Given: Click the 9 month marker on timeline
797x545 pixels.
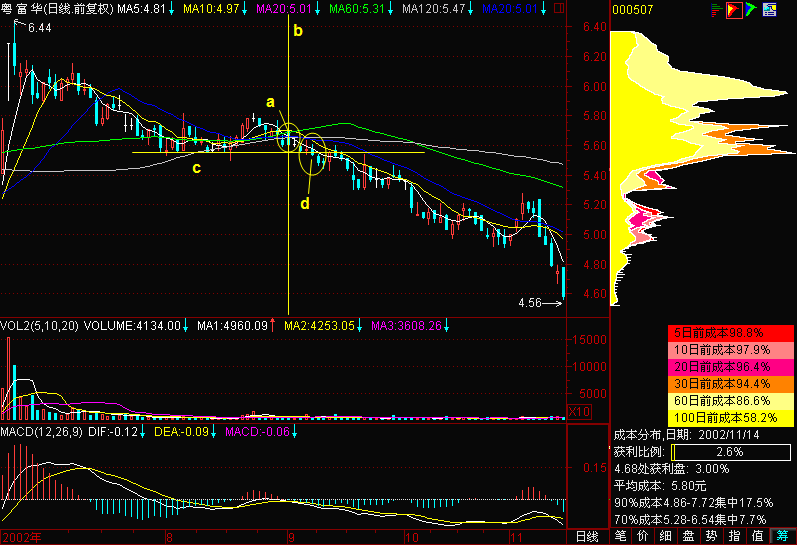Looking at the screenshot, I should (291, 537).
